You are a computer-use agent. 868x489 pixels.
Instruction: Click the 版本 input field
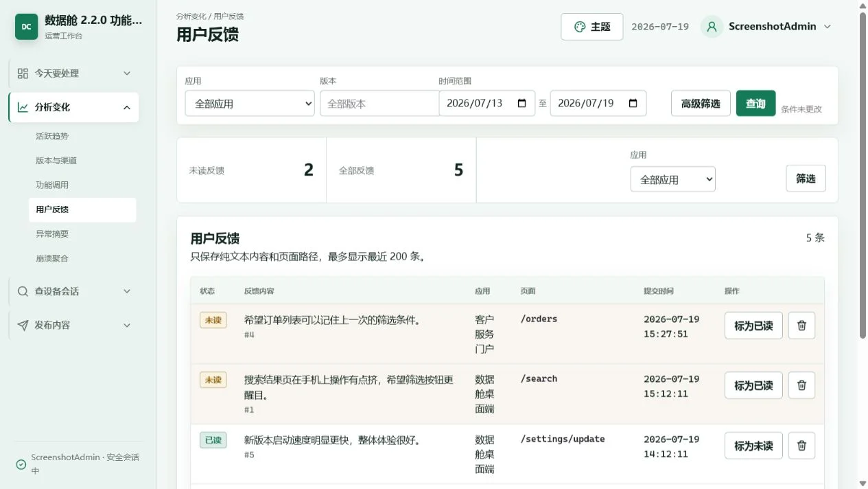[379, 103]
